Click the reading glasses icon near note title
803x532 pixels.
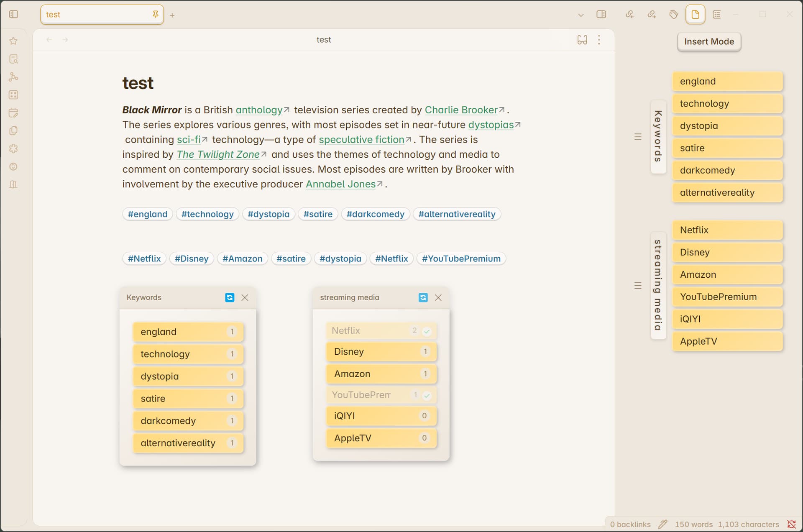(x=582, y=39)
